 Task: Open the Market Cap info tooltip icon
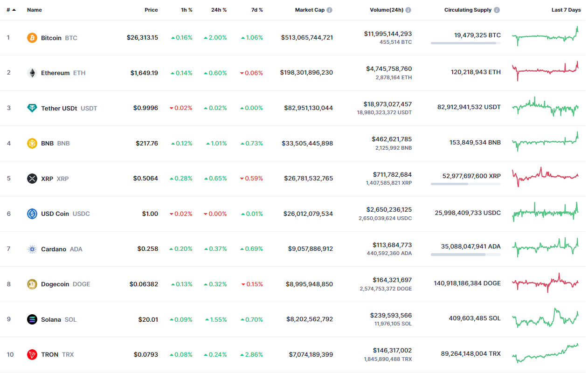[330, 10]
